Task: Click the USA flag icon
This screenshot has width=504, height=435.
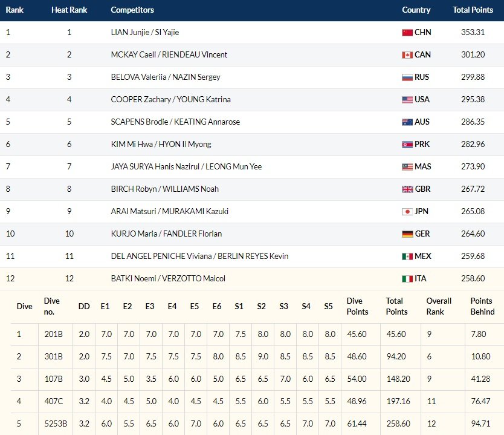Action: tap(407, 100)
